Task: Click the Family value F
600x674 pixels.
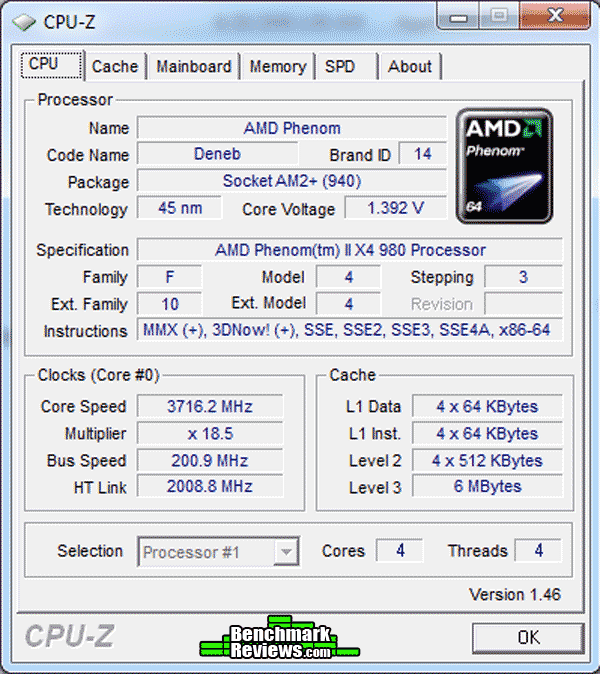Action: click(x=170, y=277)
